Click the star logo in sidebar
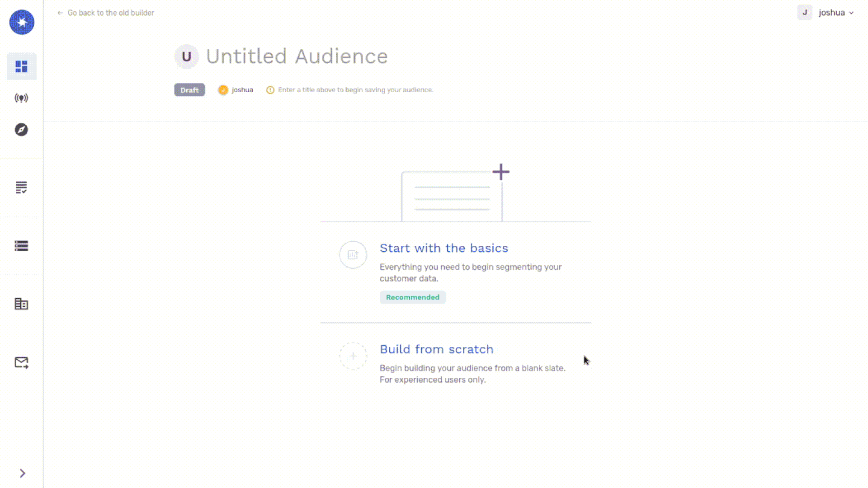The height and width of the screenshot is (488, 868). [x=22, y=22]
